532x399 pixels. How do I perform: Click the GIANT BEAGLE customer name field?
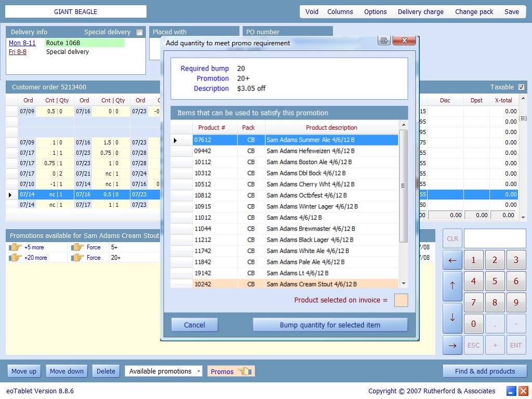(x=76, y=11)
